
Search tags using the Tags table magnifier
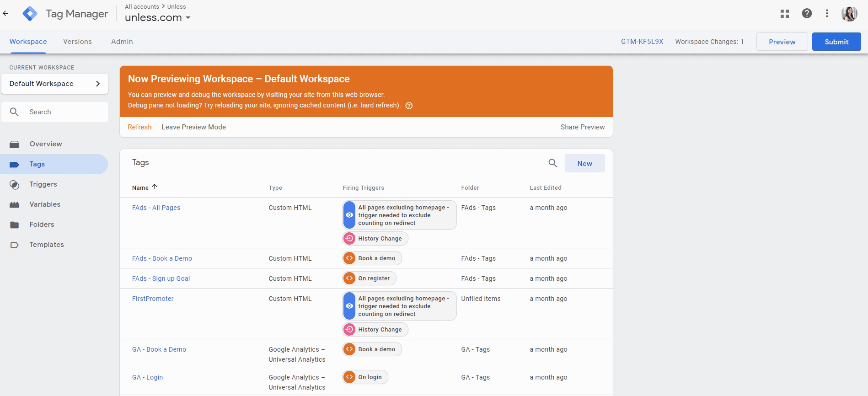[553, 163]
